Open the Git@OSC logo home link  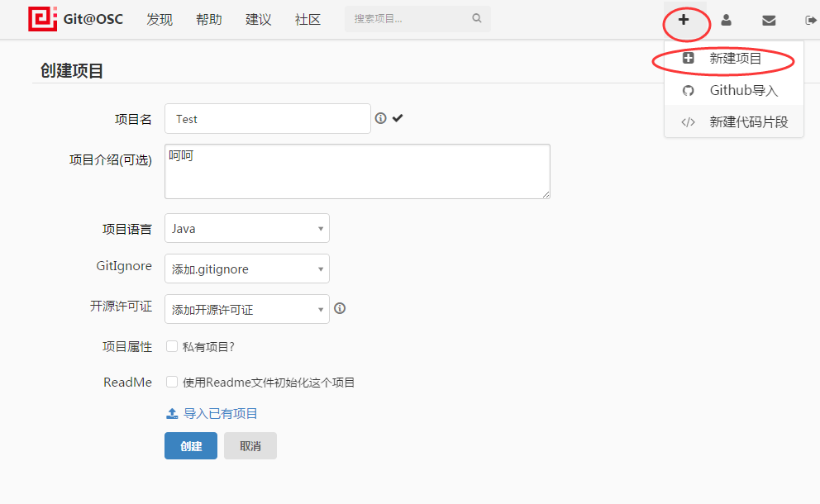point(76,19)
